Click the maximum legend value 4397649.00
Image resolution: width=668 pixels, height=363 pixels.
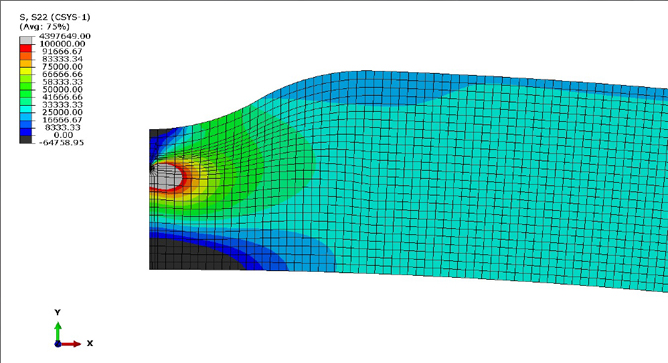[64, 36]
